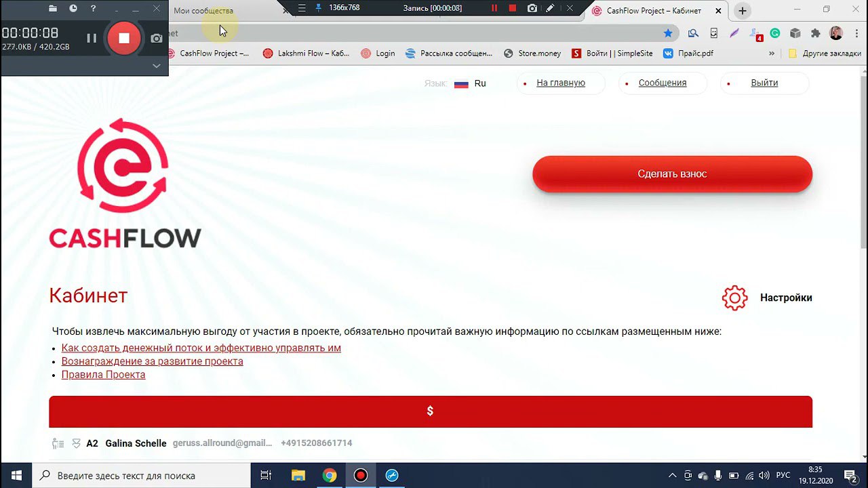Viewport: 868px width, 488px height.
Task: Switch to the Мои сообщества tab
Action: [x=203, y=11]
